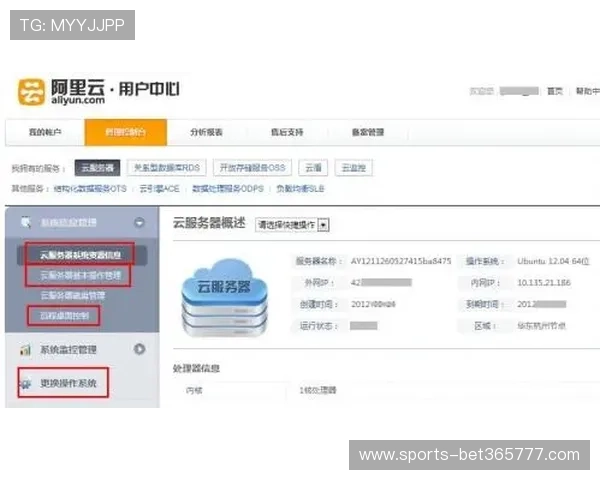Click the 云监控 service button
This screenshot has height=480, width=600.
354,168
